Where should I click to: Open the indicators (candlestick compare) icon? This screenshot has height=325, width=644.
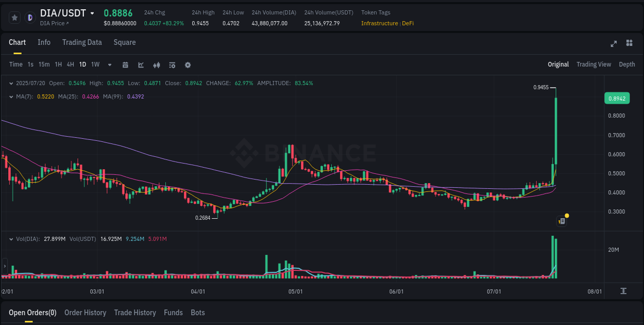tap(156, 65)
